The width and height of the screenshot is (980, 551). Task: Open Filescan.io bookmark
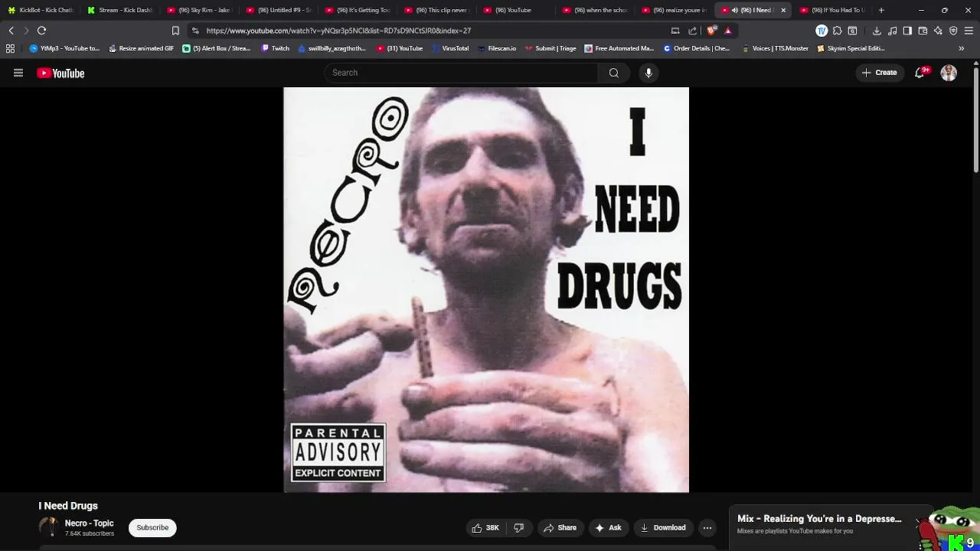click(x=496, y=48)
